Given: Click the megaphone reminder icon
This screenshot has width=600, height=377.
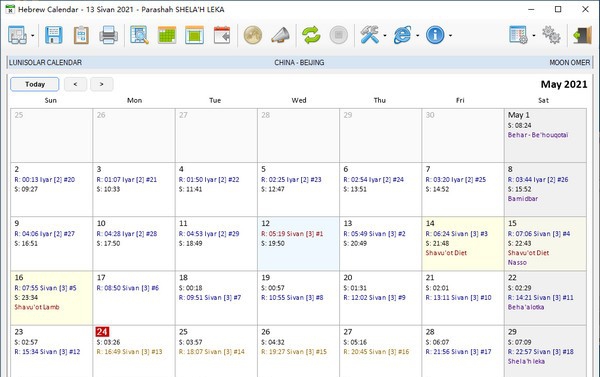Looking at the screenshot, I should tap(280, 35).
